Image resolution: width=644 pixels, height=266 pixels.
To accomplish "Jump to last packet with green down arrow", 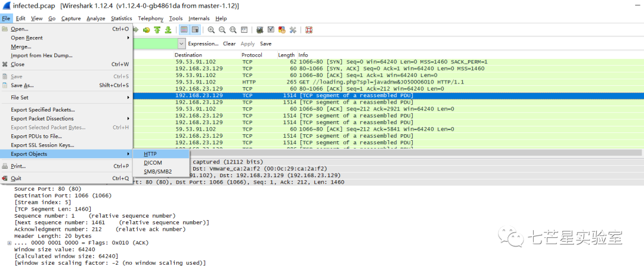I will (x=168, y=30).
